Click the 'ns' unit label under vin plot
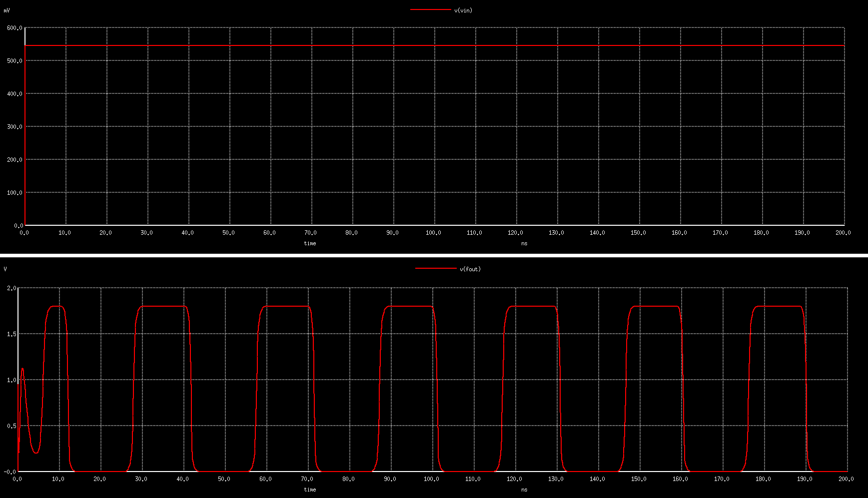This screenshot has height=498, width=868. coord(524,243)
